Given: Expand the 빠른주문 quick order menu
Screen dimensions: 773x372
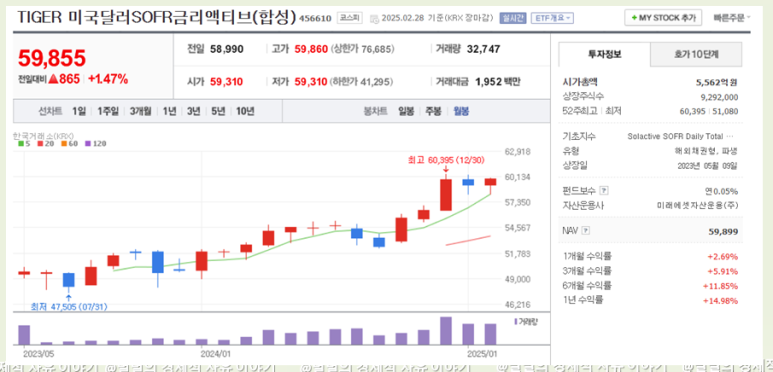Looking at the screenshot, I should tap(732, 18).
